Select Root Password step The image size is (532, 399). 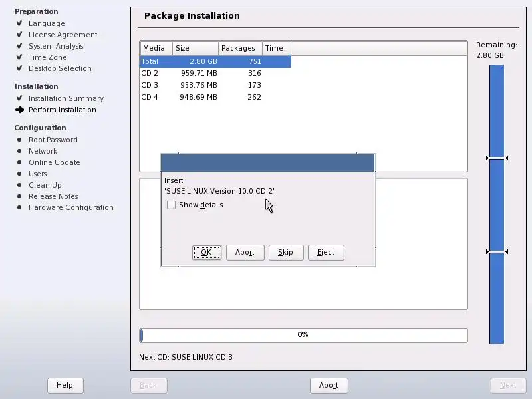click(x=53, y=140)
